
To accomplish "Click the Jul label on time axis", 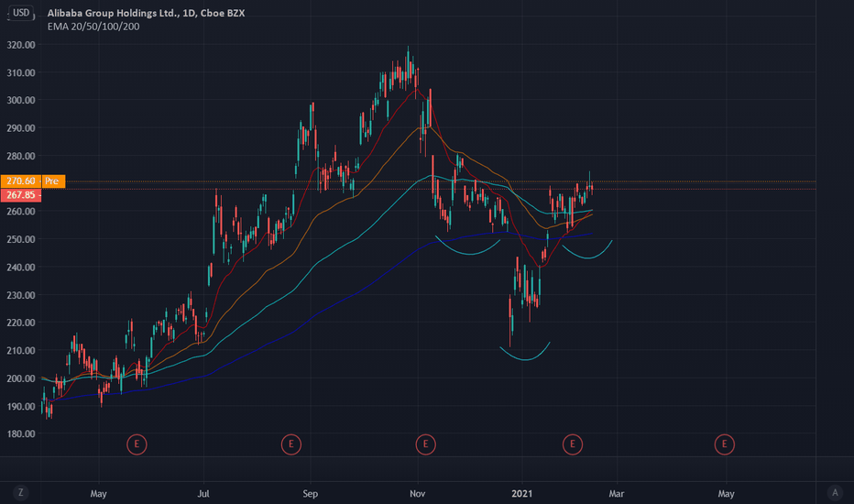I will click(x=203, y=494).
